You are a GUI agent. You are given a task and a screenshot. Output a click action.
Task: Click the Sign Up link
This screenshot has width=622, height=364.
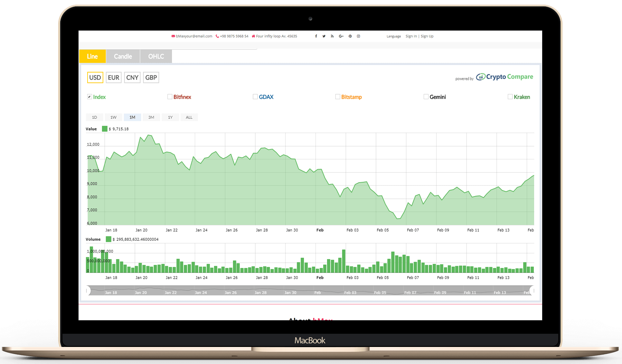[x=427, y=36]
